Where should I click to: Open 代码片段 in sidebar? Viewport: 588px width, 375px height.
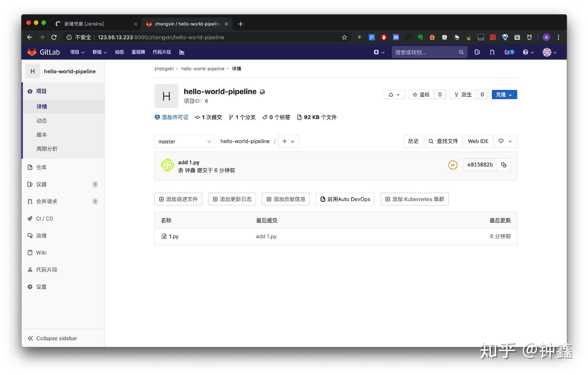(63, 269)
